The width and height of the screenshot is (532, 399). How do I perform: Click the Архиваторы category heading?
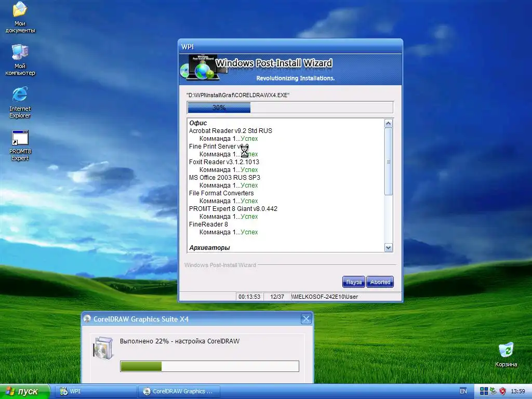coord(209,248)
